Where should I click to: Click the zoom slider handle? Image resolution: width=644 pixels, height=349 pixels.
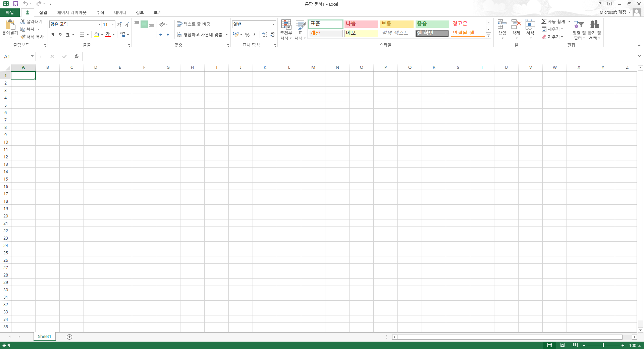[x=603, y=345]
